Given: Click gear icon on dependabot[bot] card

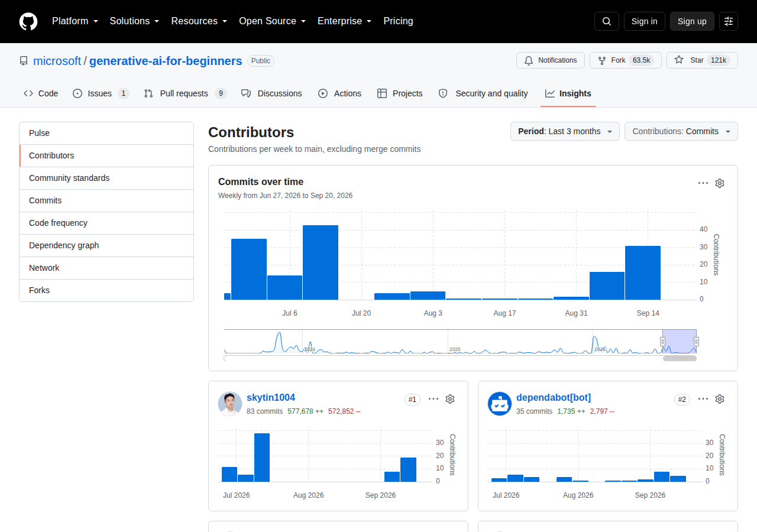Looking at the screenshot, I should [720, 399].
